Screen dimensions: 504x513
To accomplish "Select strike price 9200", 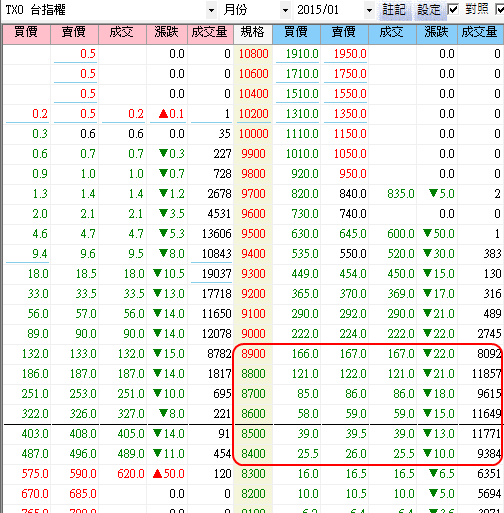I will [x=253, y=294].
